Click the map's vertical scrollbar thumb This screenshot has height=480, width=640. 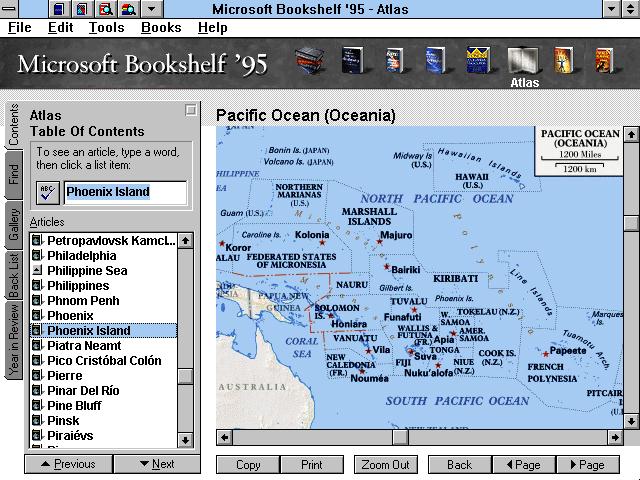pyautogui.click(x=631, y=223)
